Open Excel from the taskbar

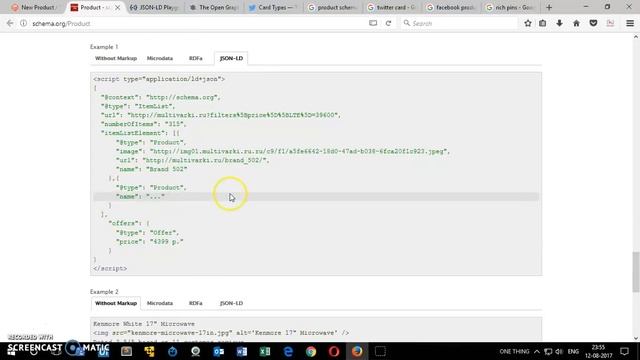pos(265,351)
